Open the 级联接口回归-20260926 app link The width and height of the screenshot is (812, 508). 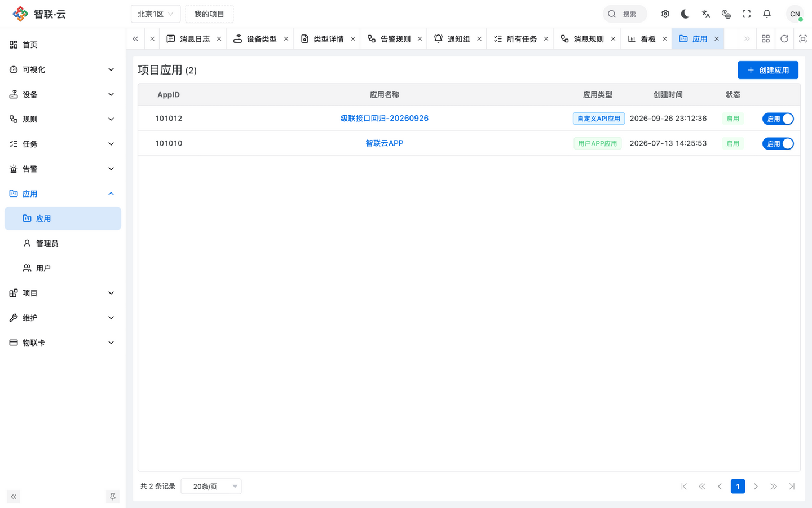pos(385,119)
